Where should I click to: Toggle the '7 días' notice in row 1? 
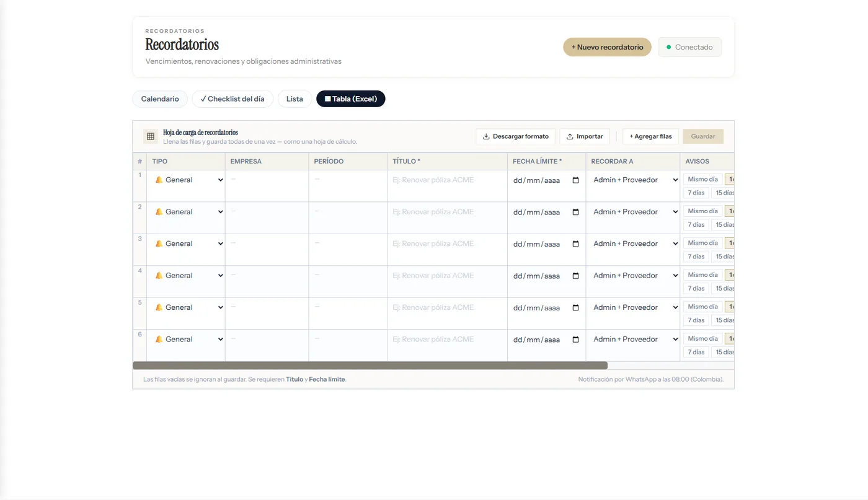tap(696, 193)
